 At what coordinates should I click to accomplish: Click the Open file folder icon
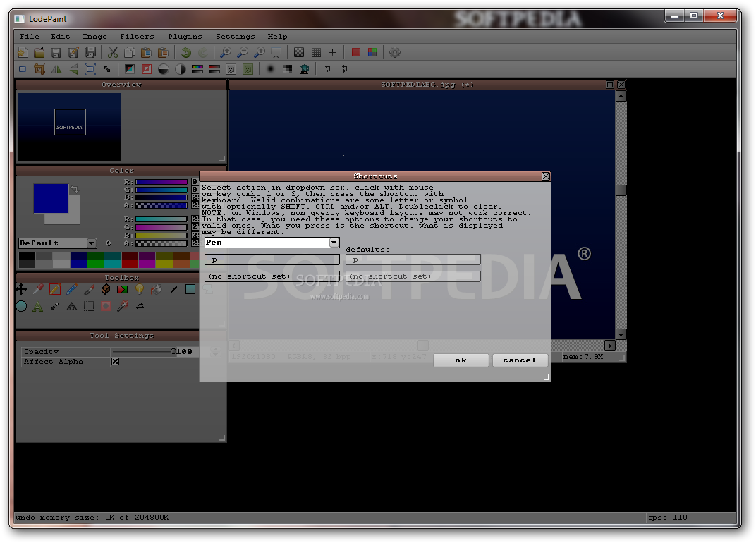click(x=39, y=53)
